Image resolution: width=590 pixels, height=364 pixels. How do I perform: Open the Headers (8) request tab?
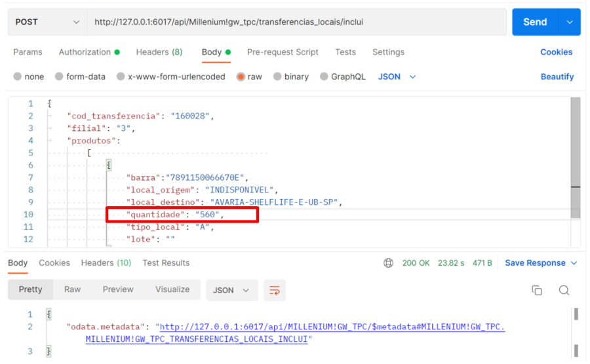point(159,52)
